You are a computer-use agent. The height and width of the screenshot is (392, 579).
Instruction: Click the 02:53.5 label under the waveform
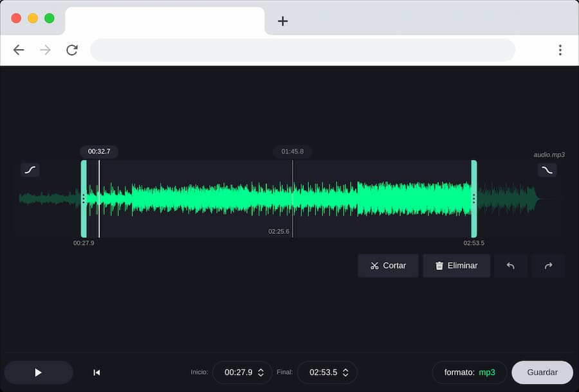coord(473,243)
